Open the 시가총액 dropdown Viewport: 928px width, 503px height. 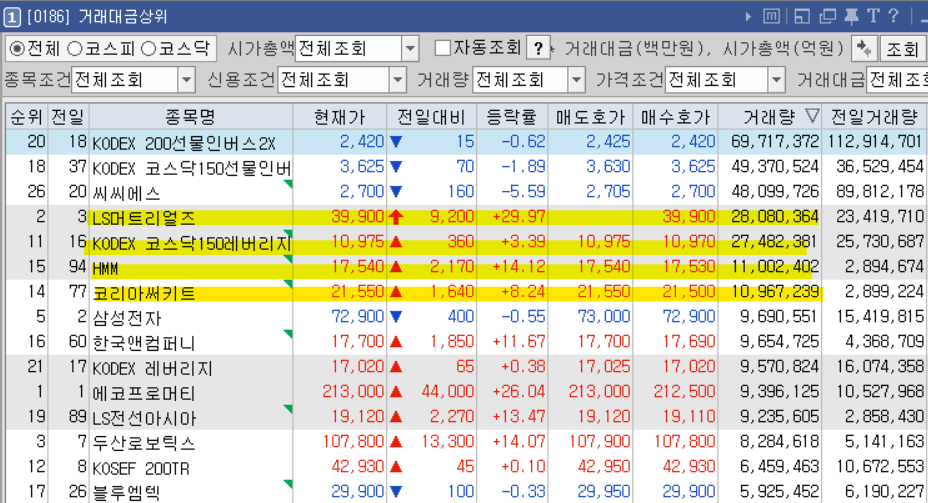tap(410, 49)
